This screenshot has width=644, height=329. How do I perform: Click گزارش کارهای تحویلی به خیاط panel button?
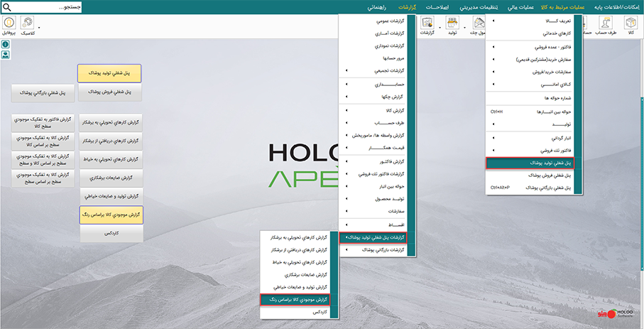111,160
